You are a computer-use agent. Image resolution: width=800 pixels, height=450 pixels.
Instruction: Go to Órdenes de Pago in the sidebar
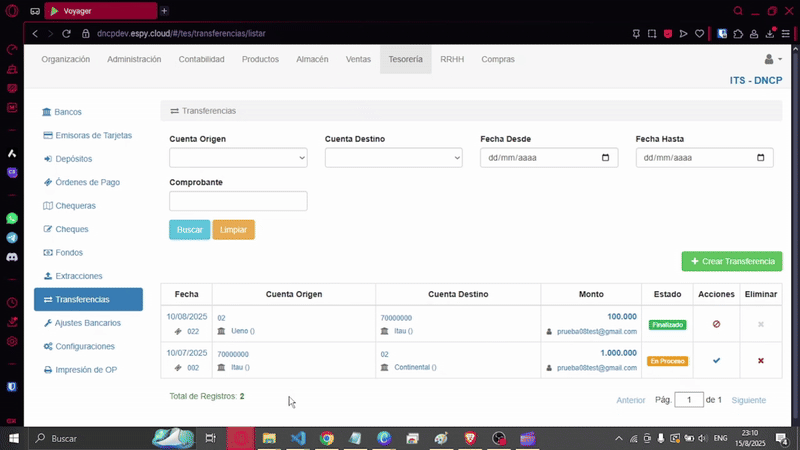[88, 182]
